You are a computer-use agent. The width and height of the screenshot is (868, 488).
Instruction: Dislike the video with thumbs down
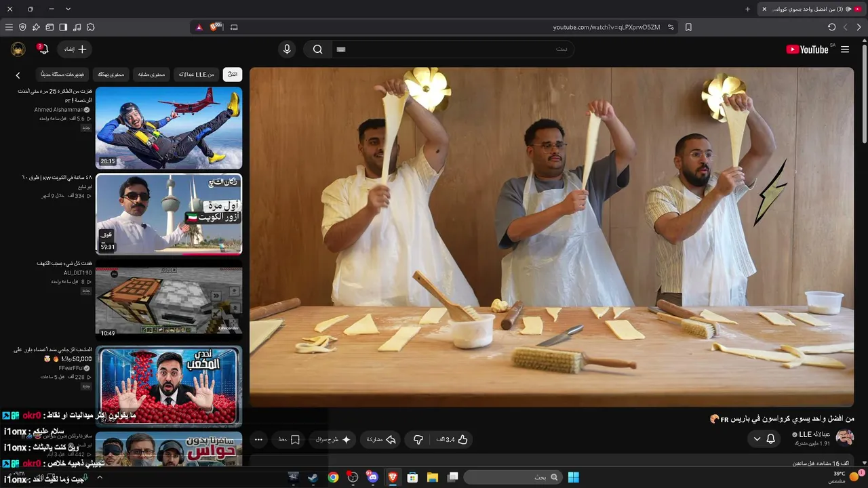pyautogui.click(x=418, y=440)
